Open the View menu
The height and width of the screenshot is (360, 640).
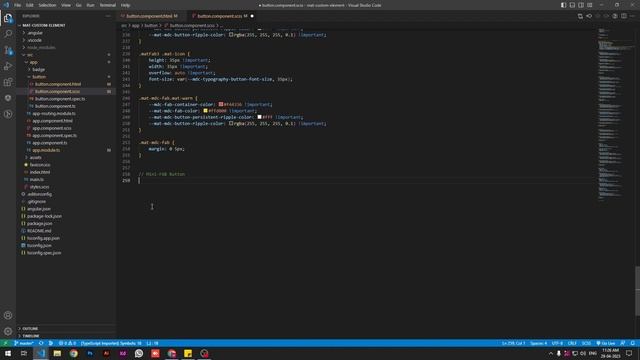coord(66,5)
